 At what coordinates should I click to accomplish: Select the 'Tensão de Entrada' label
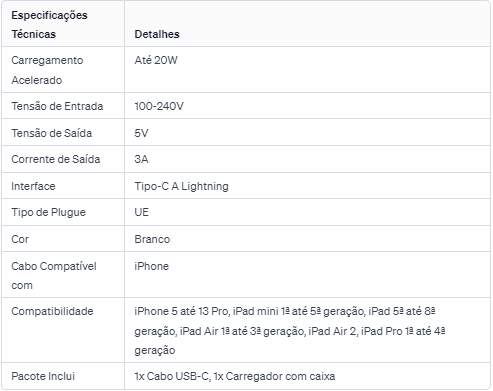tap(57, 106)
